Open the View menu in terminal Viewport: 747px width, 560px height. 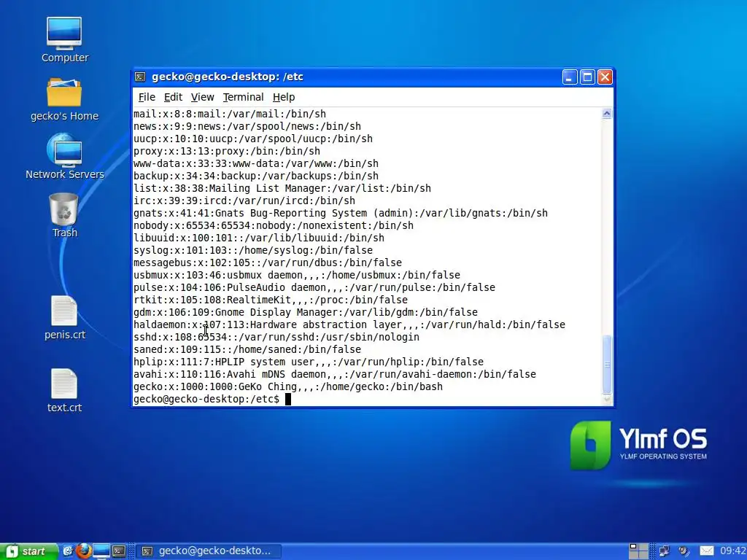203,97
